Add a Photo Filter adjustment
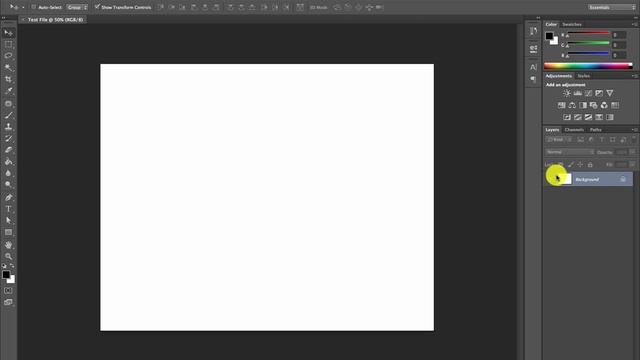640x360 pixels. 593,105
